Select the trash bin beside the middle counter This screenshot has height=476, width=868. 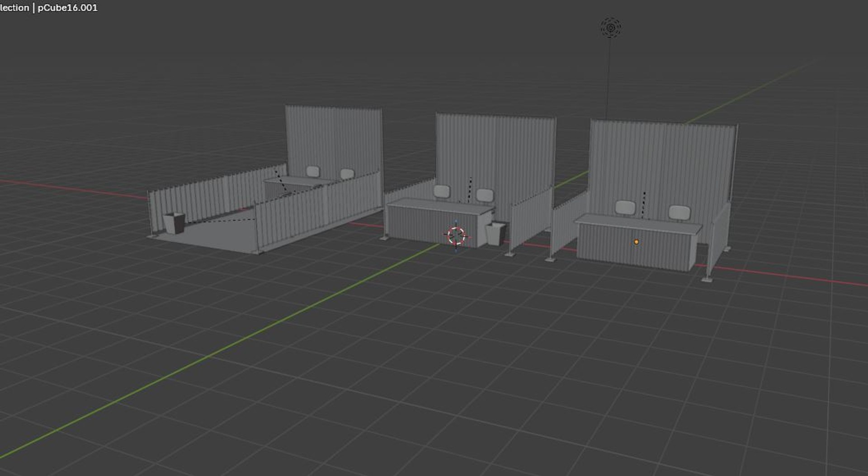point(496,233)
